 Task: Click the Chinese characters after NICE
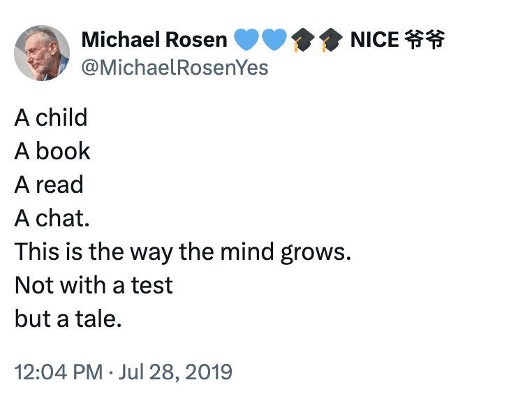[x=424, y=40]
